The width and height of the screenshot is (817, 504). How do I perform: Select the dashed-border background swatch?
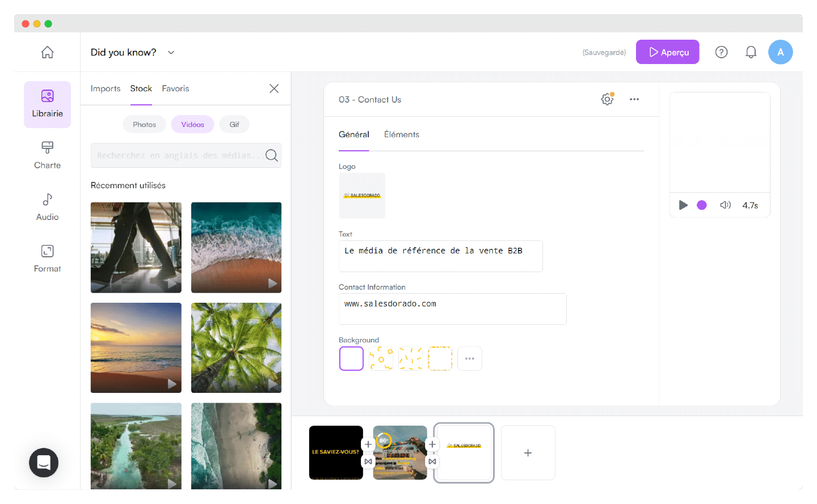coord(440,359)
